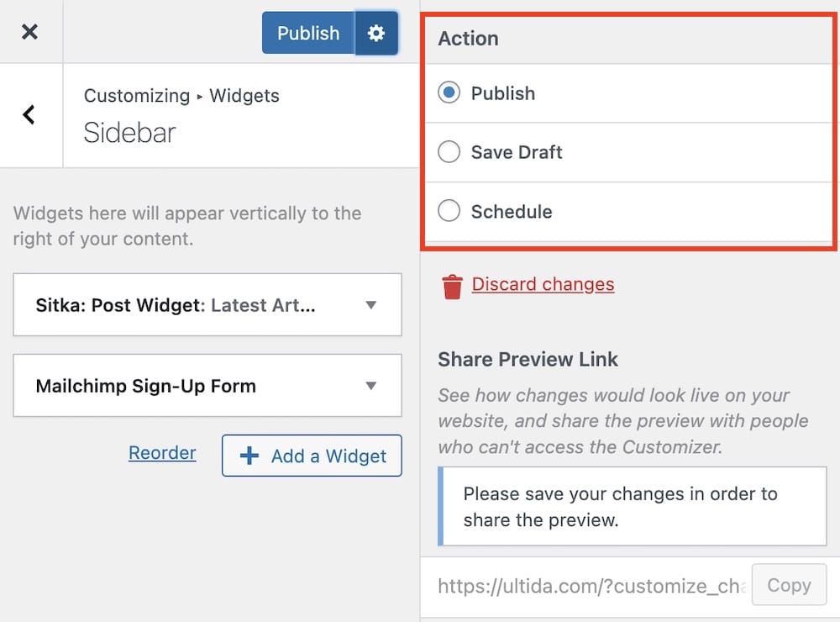Click Widgets in the breadcrumb trail
840x622 pixels.
point(244,96)
